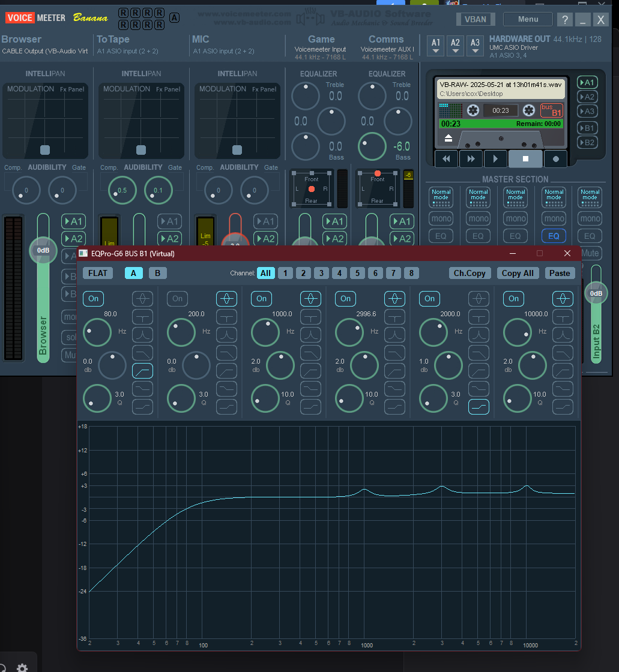Click the gear icon below the Voicemeeter window
The height and width of the screenshot is (672, 619).
pyautogui.click(x=22, y=667)
